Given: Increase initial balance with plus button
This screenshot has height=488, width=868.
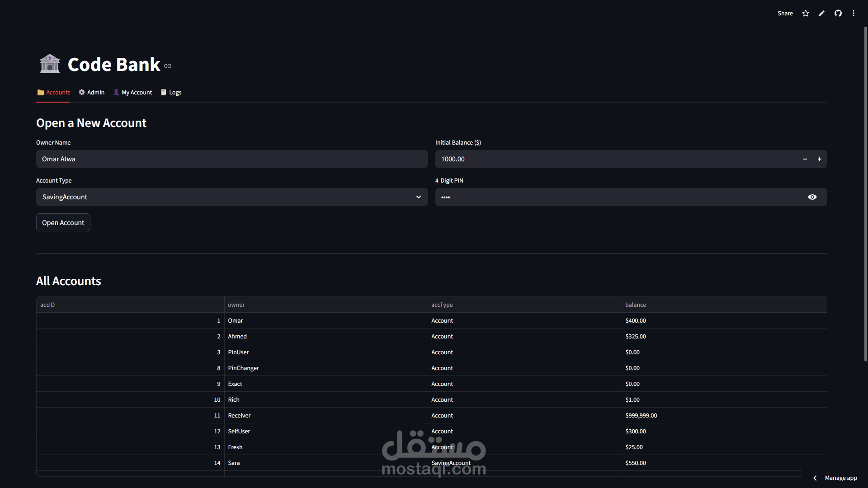Looking at the screenshot, I should (819, 159).
